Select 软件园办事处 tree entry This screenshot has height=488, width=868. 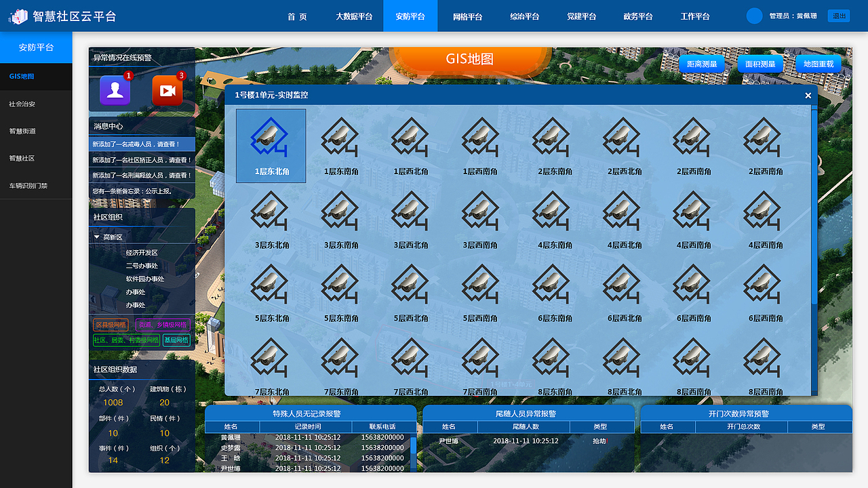click(145, 279)
